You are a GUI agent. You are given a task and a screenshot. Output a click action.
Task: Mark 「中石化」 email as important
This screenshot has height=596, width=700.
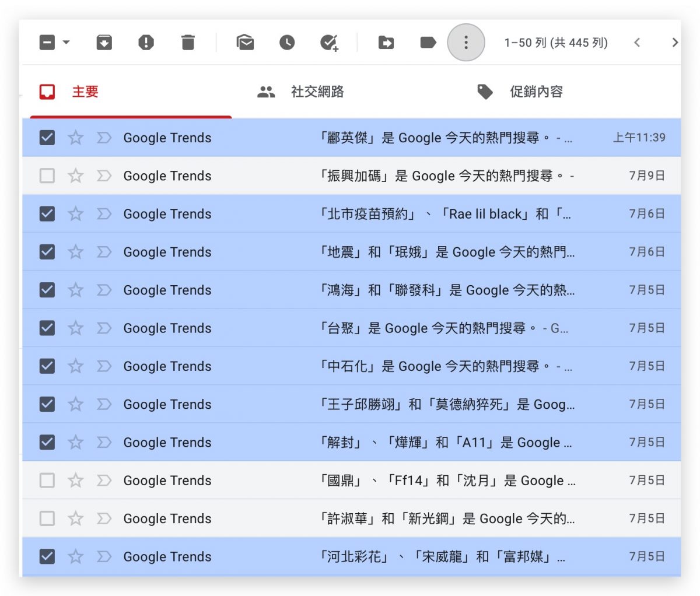point(104,366)
